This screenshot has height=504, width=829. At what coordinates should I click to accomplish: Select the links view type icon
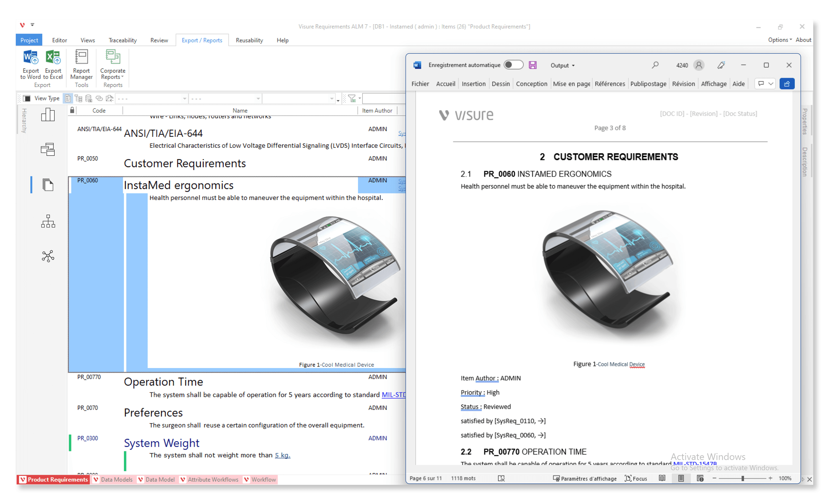99,98
